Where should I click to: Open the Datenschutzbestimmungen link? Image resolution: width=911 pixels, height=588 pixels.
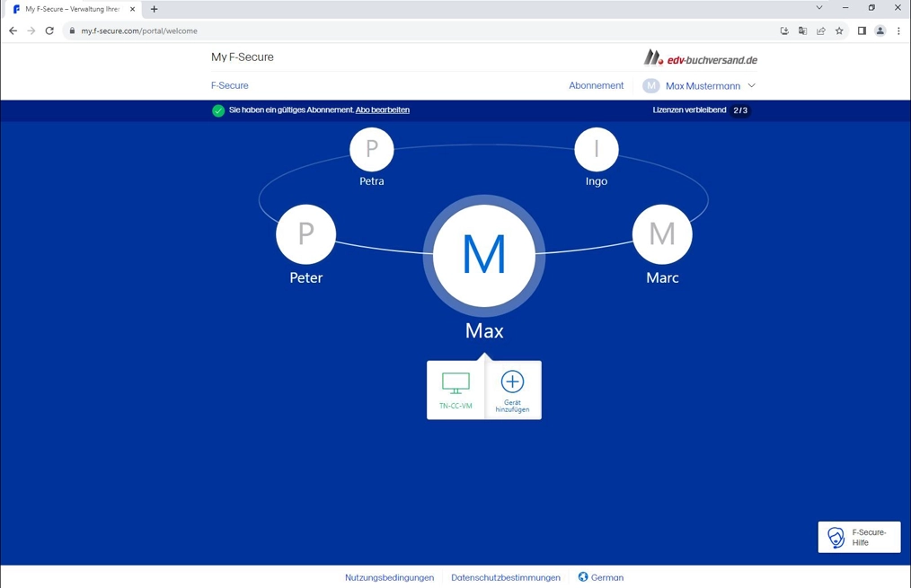pos(506,577)
